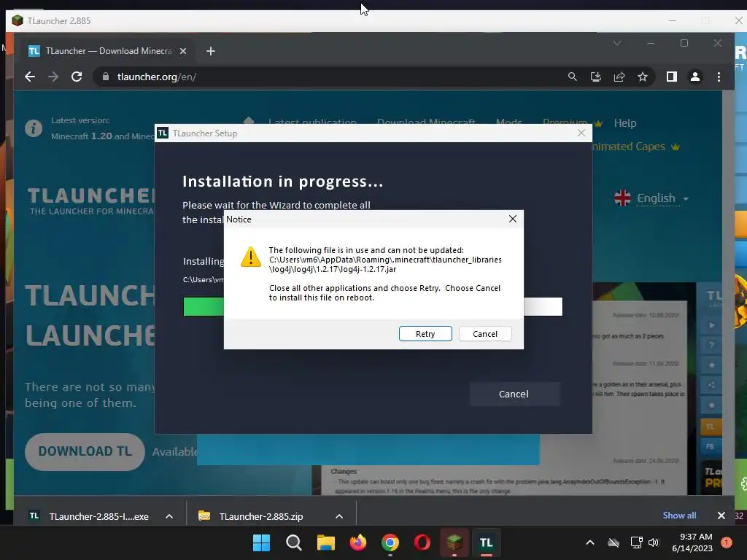Click Show all downloads
The image size is (747, 560).
pyautogui.click(x=679, y=516)
